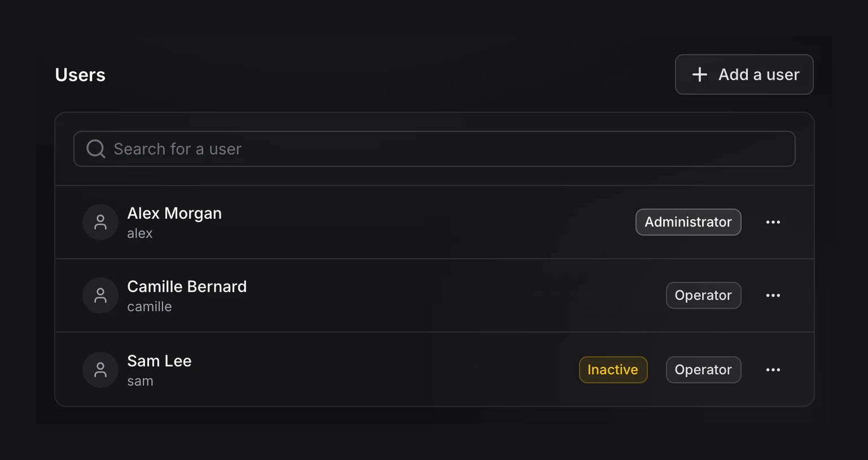Viewport: 868px width, 460px height.
Task: Open the three-dot menu for Camille Bernard
Action: pyautogui.click(x=773, y=296)
